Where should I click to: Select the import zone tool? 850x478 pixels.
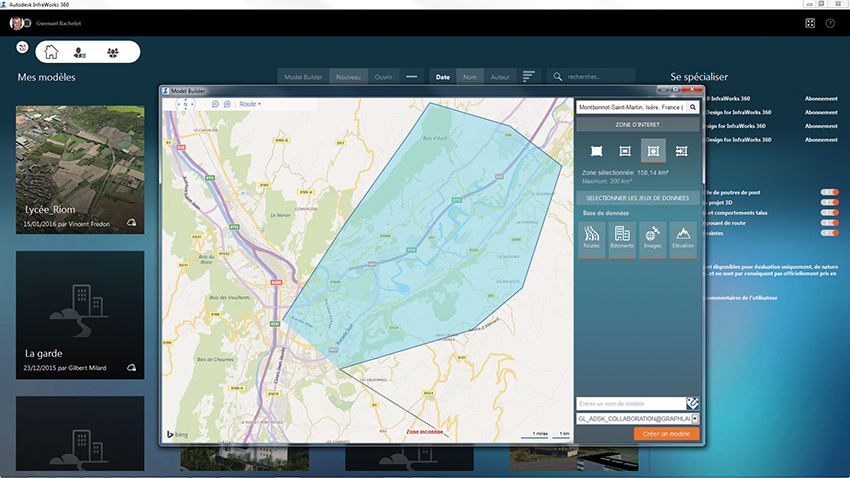pyautogui.click(x=681, y=151)
